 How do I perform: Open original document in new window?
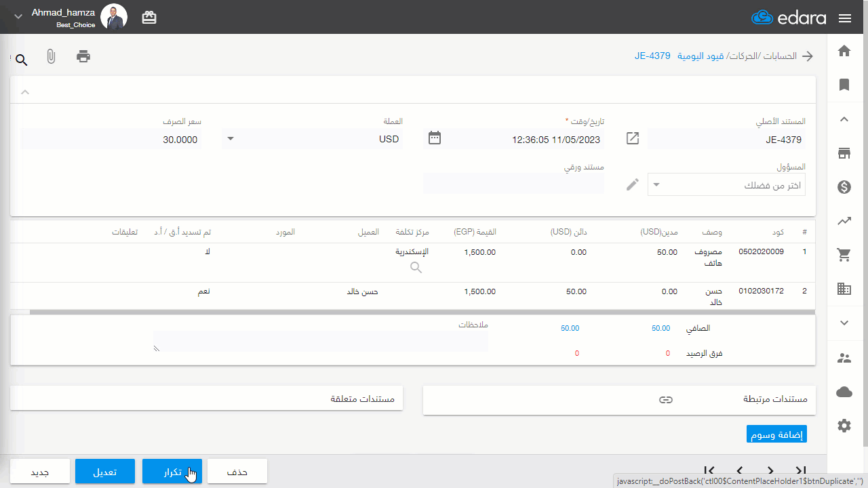[x=633, y=138]
